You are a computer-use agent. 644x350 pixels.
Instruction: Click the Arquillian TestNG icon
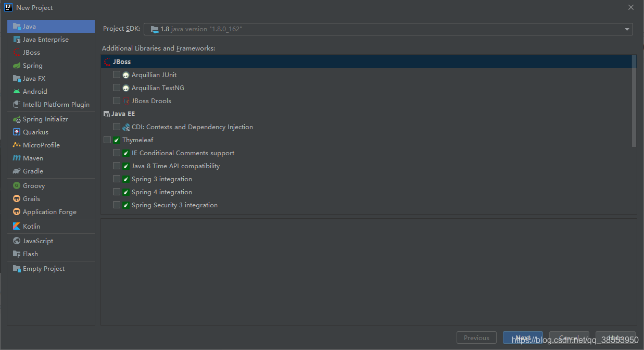click(x=126, y=88)
